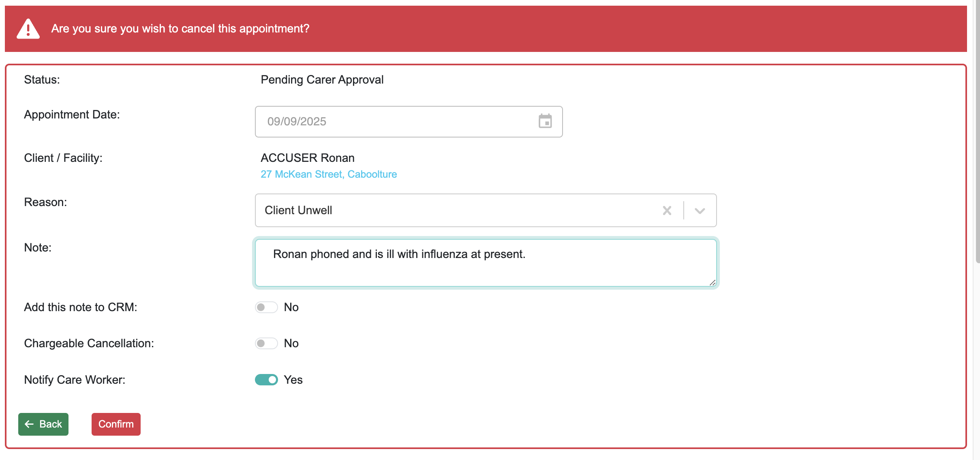
Task: Clear the Client Unwell reason selection
Action: tap(667, 211)
